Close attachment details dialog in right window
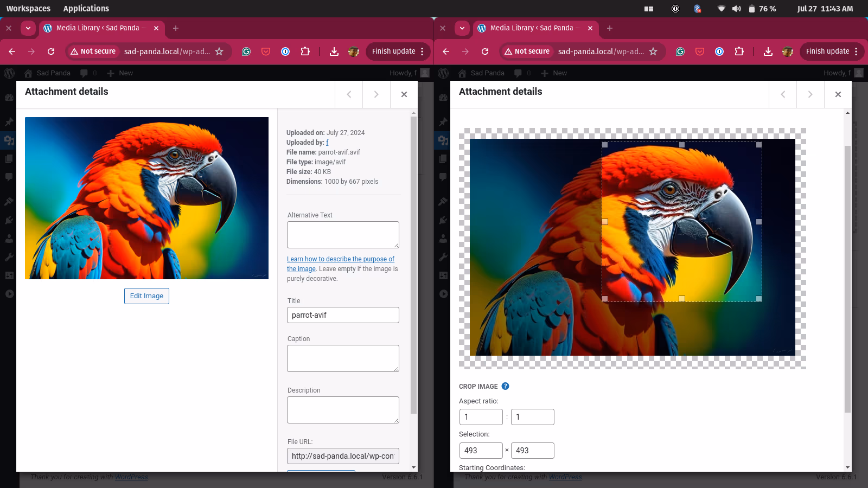Screen dimensions: 868x488 tap(838, 94)
